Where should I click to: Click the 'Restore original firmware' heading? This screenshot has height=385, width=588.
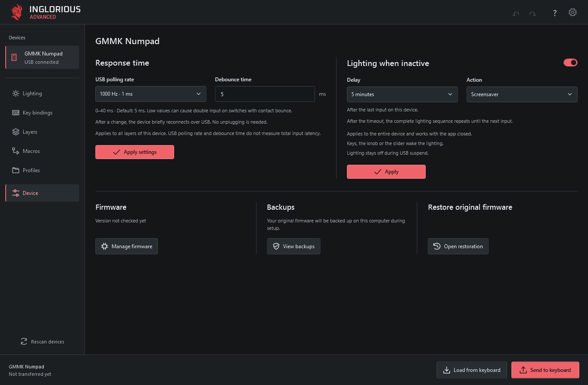tap(470, 207)
